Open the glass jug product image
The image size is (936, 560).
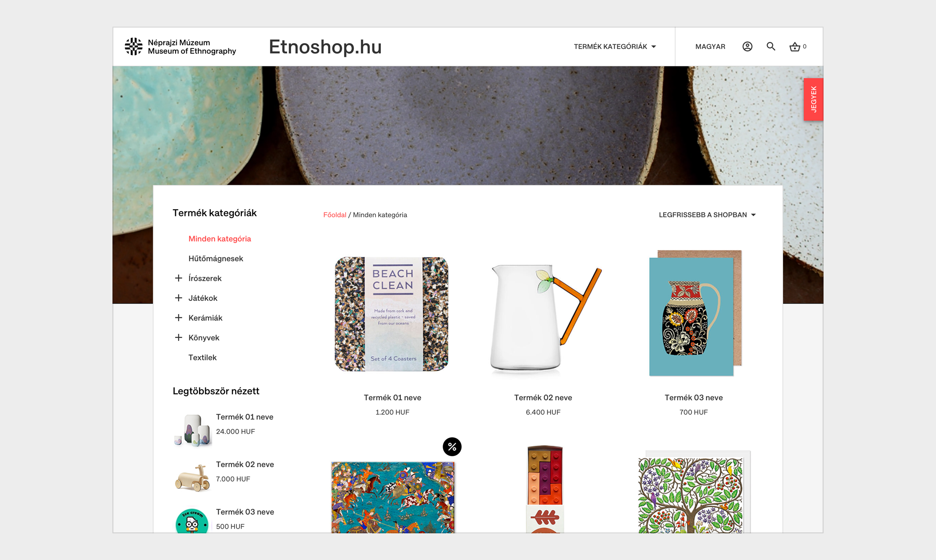click(x=543, y=318)
